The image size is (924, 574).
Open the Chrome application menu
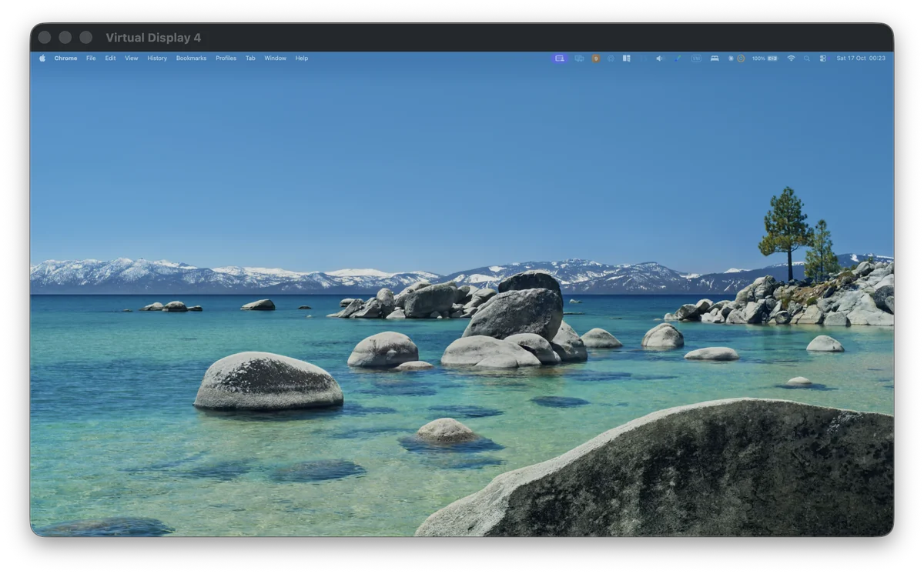(x=65, y=58)
